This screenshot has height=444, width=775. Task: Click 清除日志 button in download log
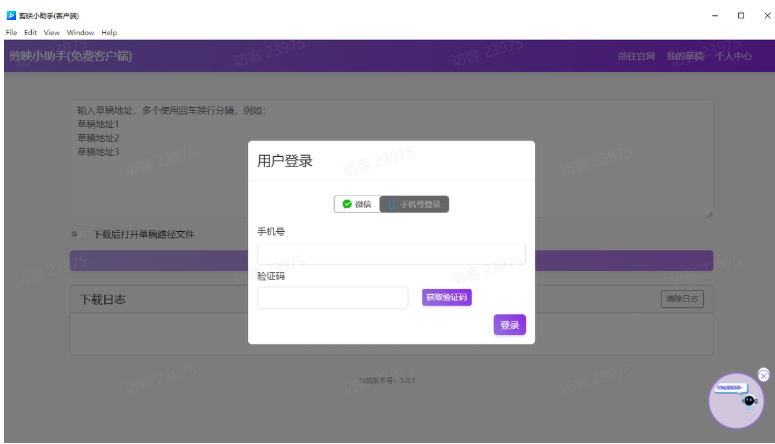coord(682,299)
